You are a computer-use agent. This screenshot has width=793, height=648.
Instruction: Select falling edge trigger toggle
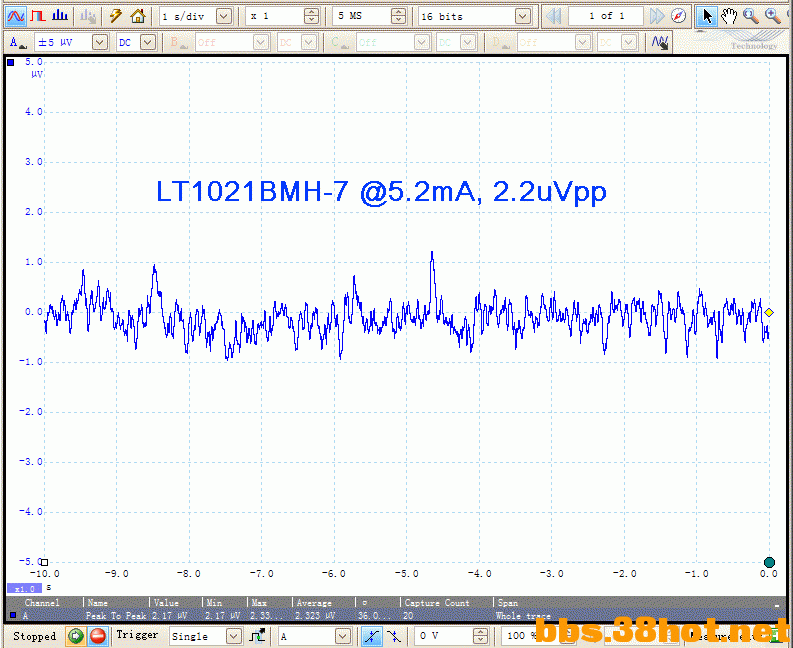[393, 636]
